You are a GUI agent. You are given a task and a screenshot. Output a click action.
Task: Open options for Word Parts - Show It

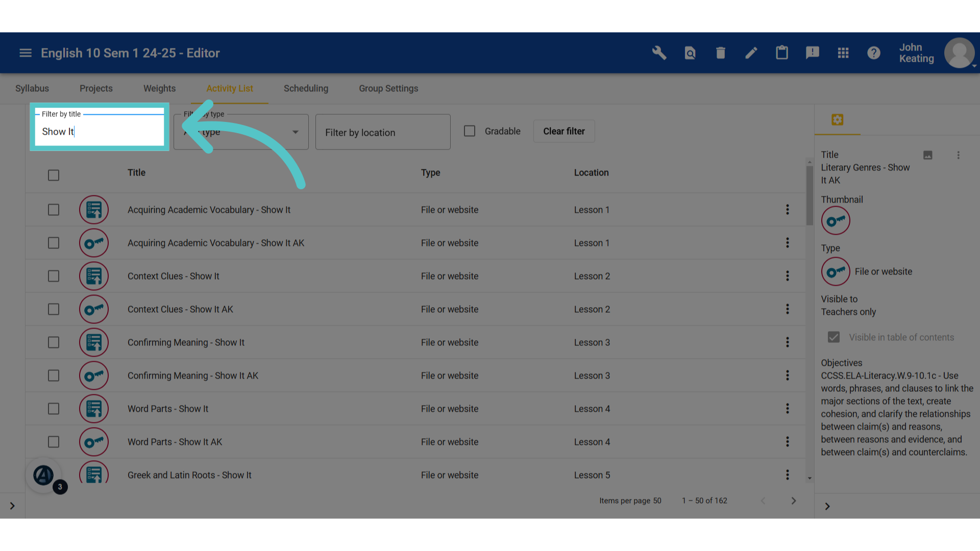(788, 409)
